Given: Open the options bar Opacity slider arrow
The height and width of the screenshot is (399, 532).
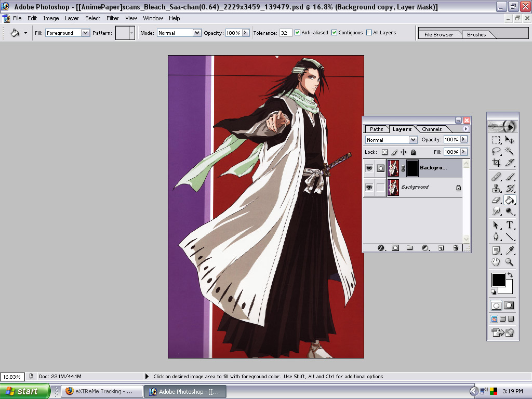Looking at the screenshot, I should coord(246,33).
